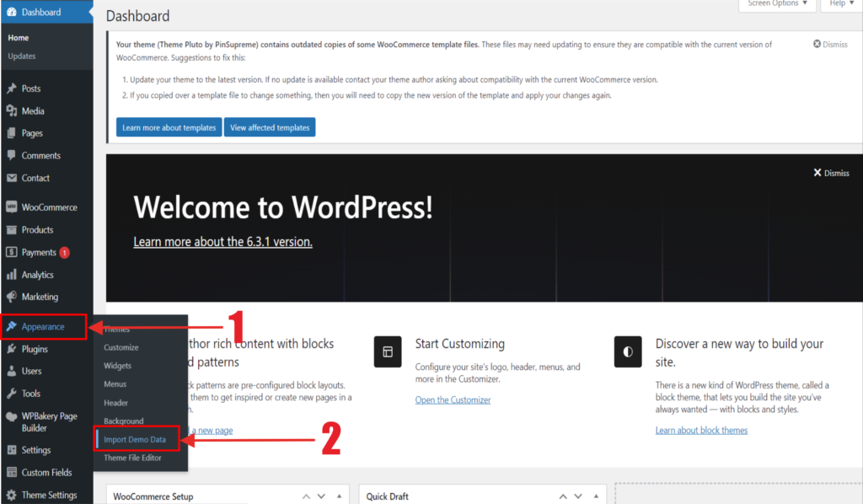Open the Screen Options dropdown
This screenshot has width=863, height=504.
pos(777,4)
